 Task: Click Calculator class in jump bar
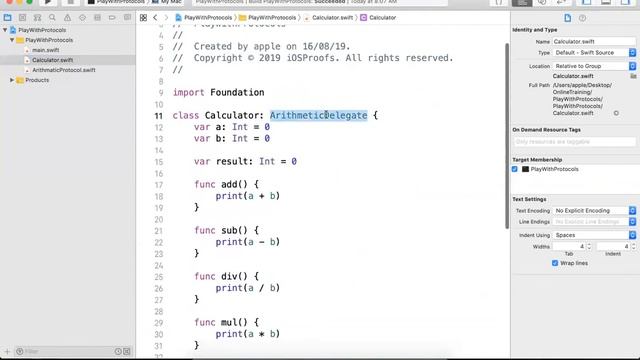click(x=378, y=18)
